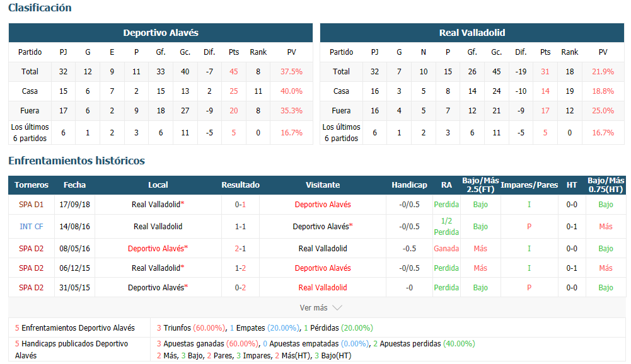Viewport: 631px width, 364px height.
Task: Click result 2-1 for 08/05/16 match
Action: click(x=240, y=249)
